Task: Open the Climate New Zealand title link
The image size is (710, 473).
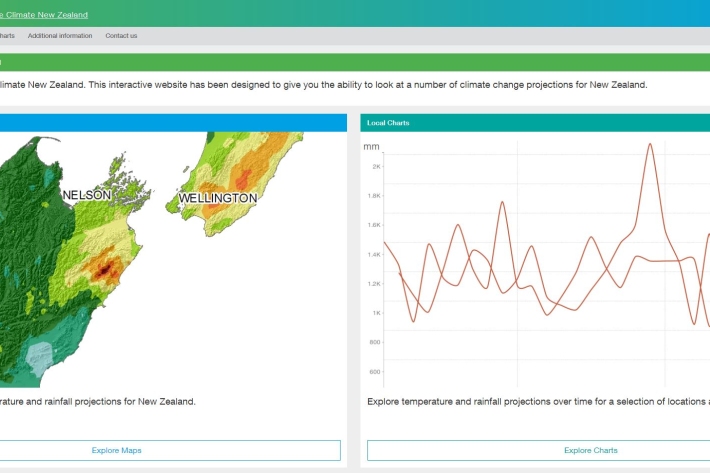Action: tap(45, 15)
